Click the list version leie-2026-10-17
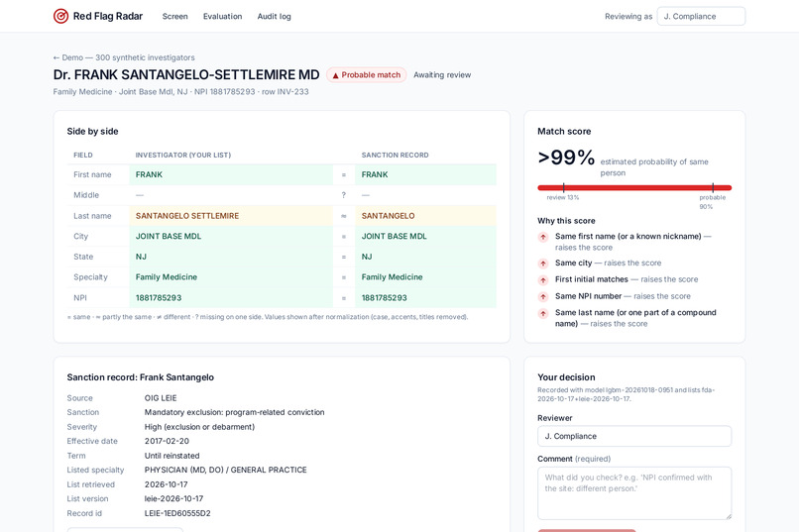This screenshot has width=799, height=532. [x=173, y=499]
